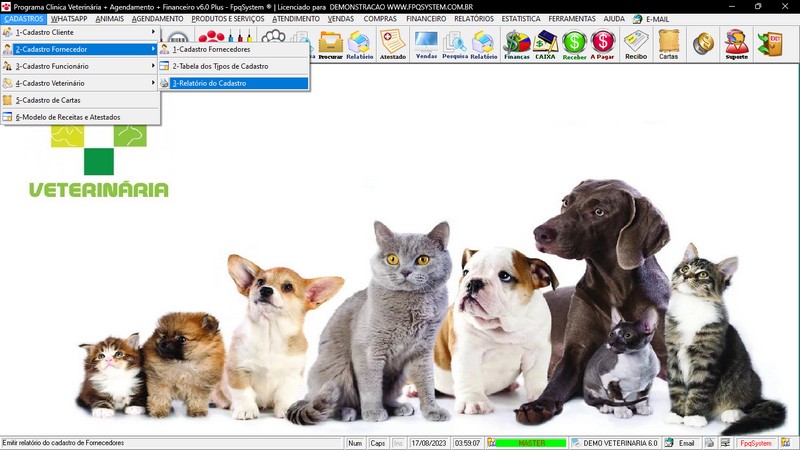Click the Exit door toolbar icon
The width and height of the screenshot is (800, 450).
[x=770, y=44]
